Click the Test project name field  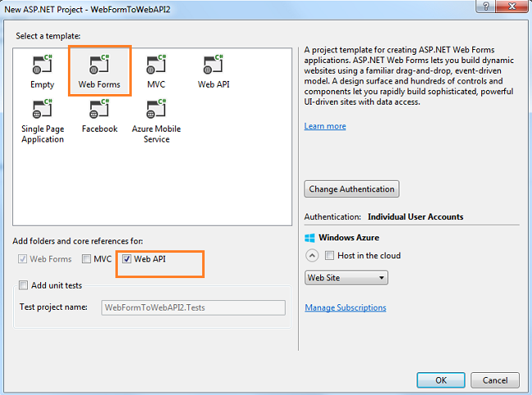pos(192,307)
